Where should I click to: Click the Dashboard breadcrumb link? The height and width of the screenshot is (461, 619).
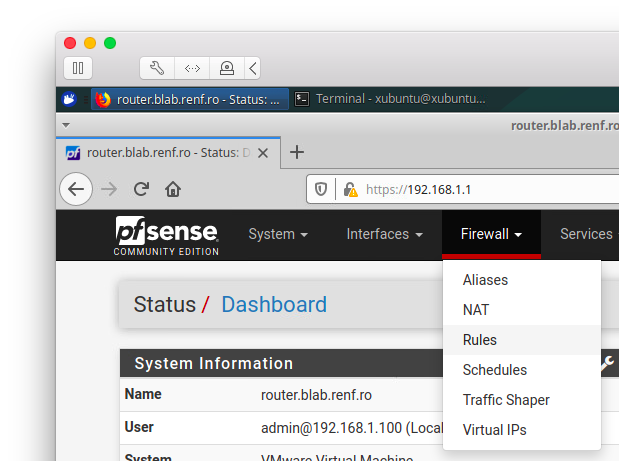point(274,304)
